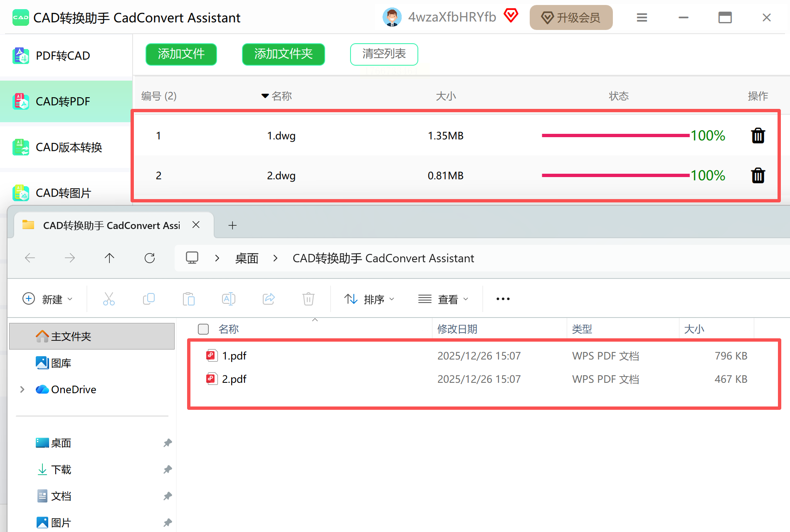Click the 升级会员 upgrade button

[571, 17]
